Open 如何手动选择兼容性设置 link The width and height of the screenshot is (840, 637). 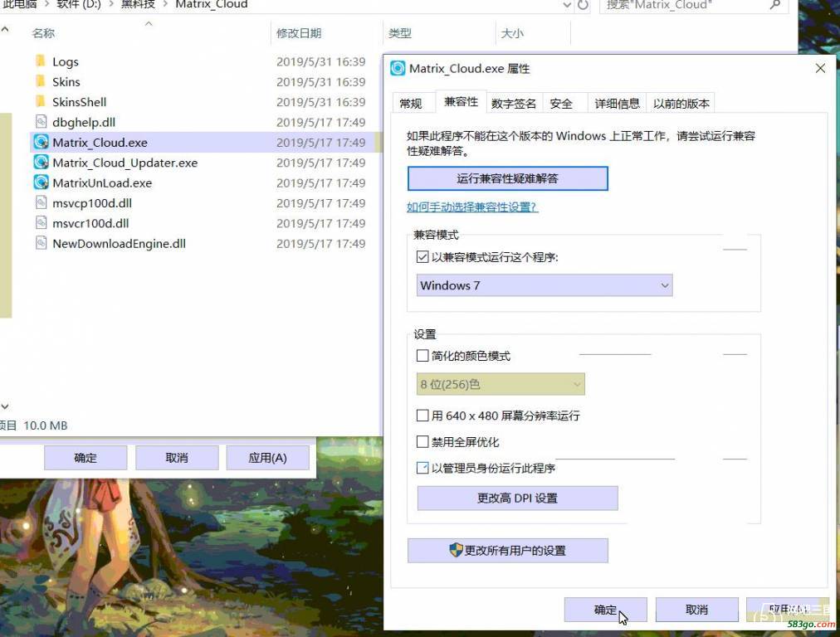(x=472, y=207)
